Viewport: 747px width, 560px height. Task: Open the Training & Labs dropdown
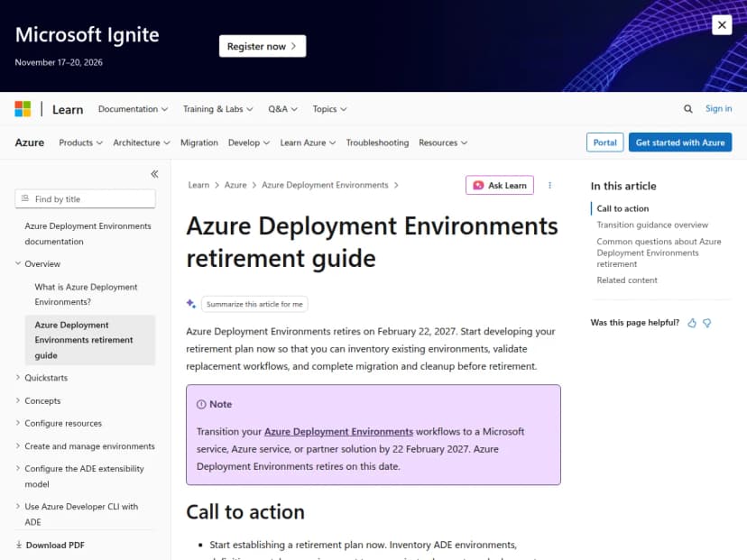[x=217, y=109]
